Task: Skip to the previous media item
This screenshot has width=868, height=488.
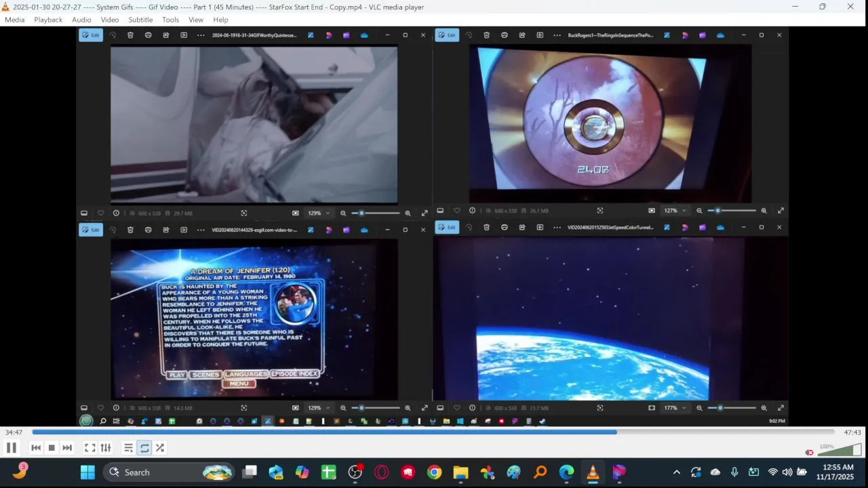Action: (36, 447)
